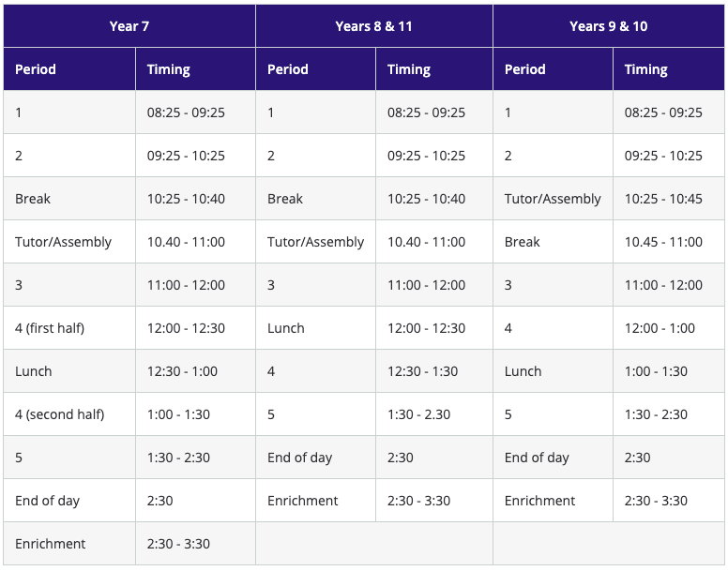Click Year 7 Lunch 12:30 - 1:00 timing
The height and width of the screenshot is (571, 728).
[x=195, y=371]
